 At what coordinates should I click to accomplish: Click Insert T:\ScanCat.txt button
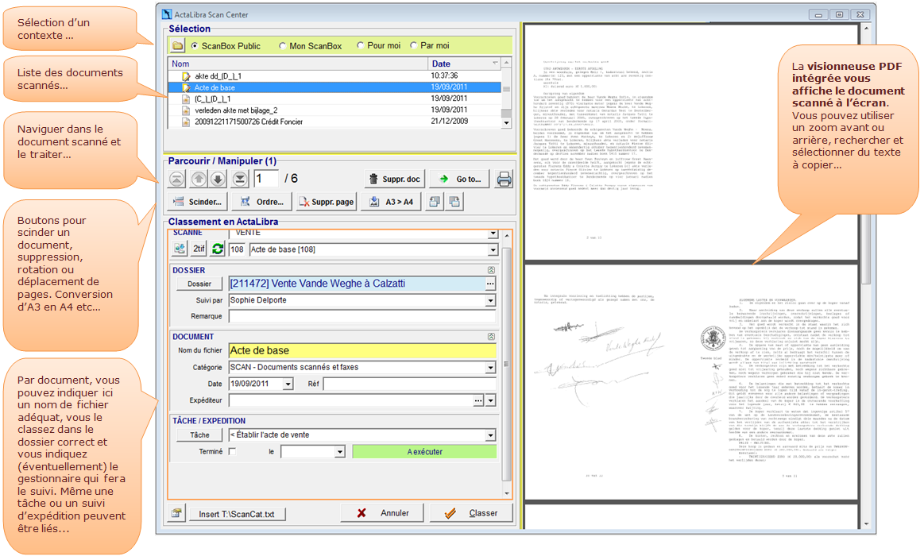coord(237,514)
